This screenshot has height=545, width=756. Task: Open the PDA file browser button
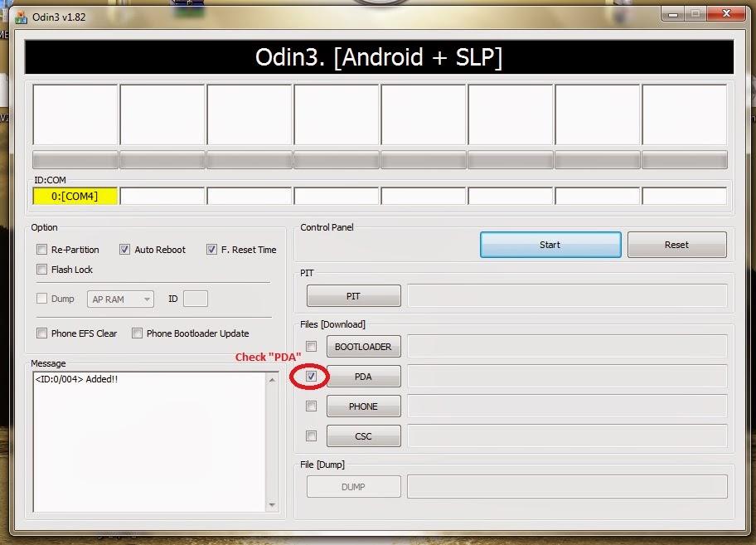364,377
